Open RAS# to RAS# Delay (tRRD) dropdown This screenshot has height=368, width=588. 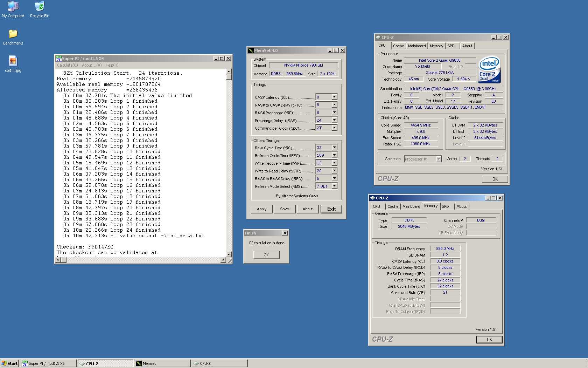(x=334, y=178)
